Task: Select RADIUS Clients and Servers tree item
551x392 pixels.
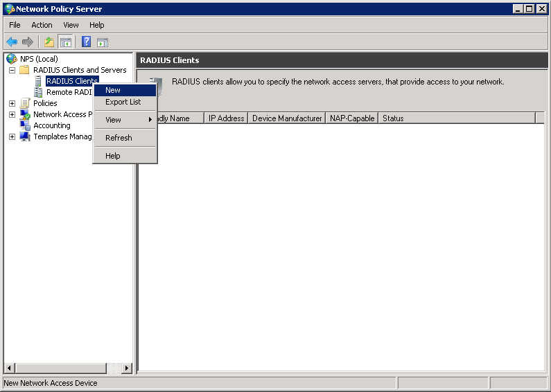Action: [80, 70]
